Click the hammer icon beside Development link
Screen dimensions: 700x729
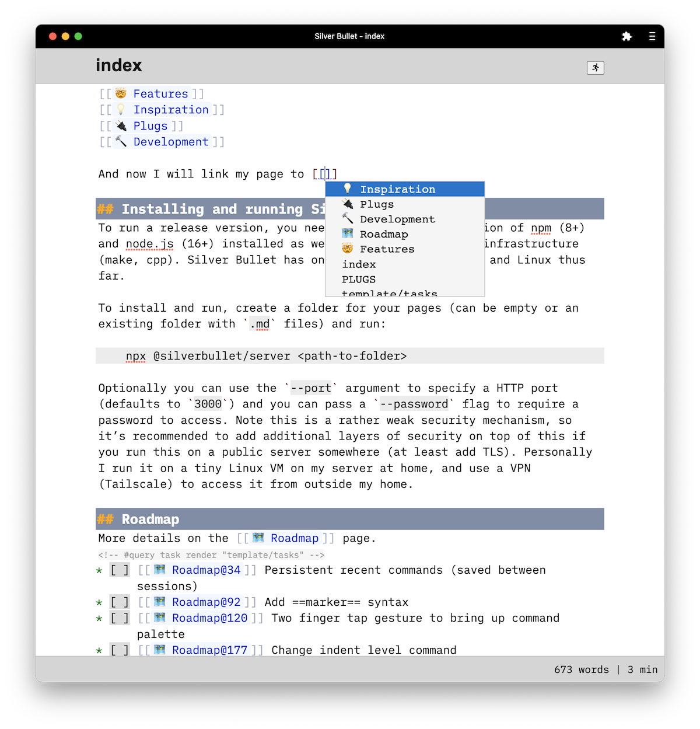point(121,141)
